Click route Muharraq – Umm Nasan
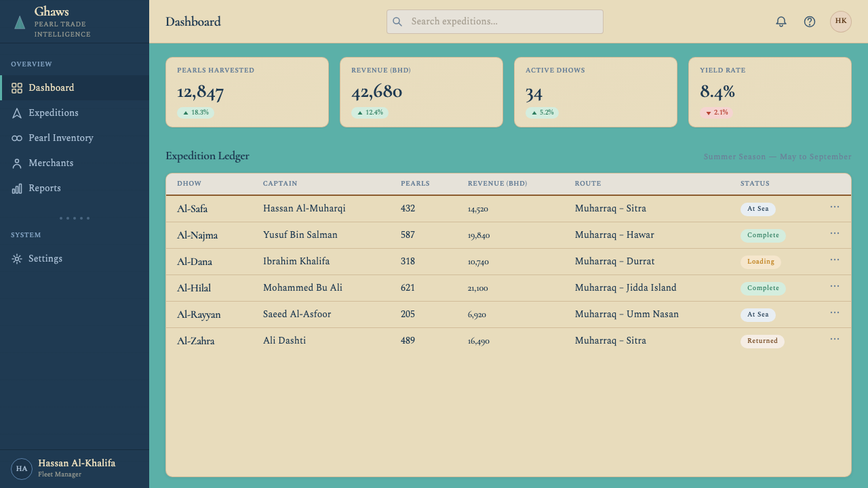868x488 pixels. click(x=627, y=314)
